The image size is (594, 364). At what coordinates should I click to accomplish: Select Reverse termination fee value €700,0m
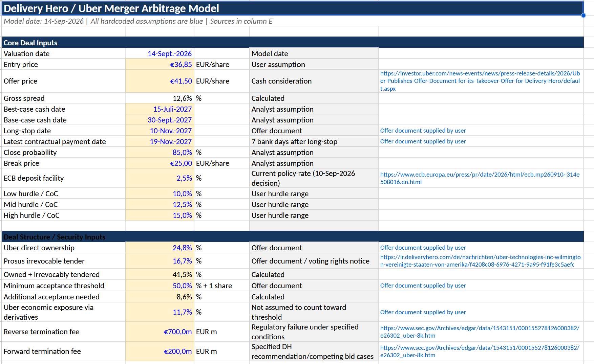[x=160, y=332]
